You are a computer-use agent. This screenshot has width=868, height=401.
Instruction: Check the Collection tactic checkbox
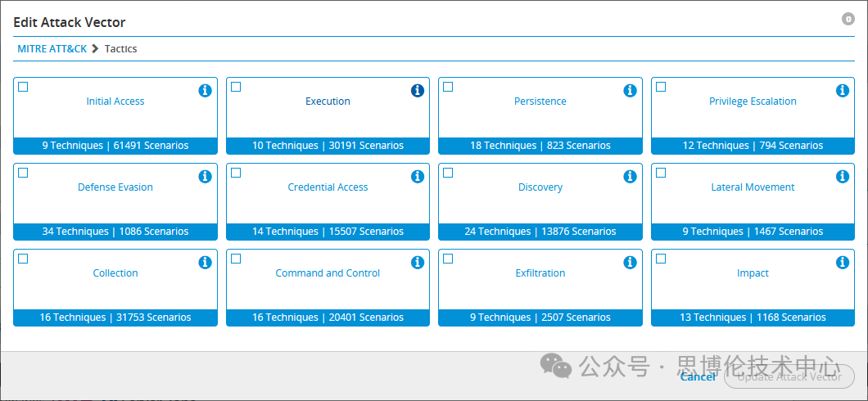(23, 259)
